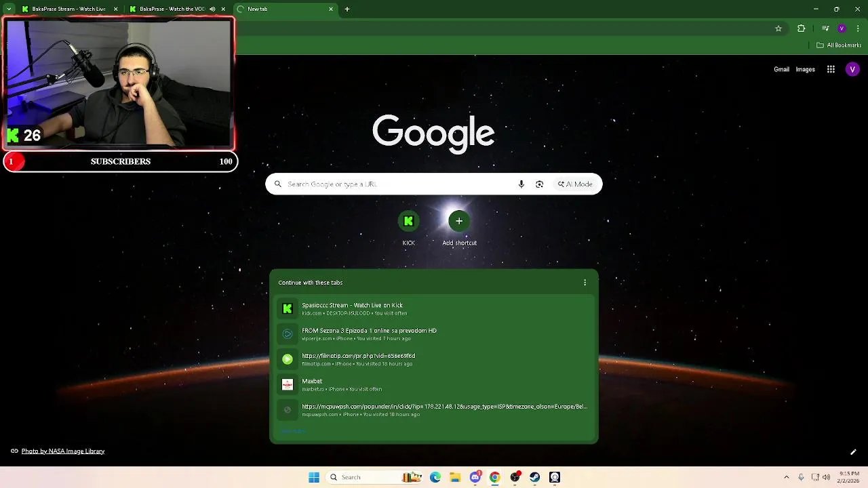
Task: Open Discord from taskbar
Action: [x=475, y=477]
